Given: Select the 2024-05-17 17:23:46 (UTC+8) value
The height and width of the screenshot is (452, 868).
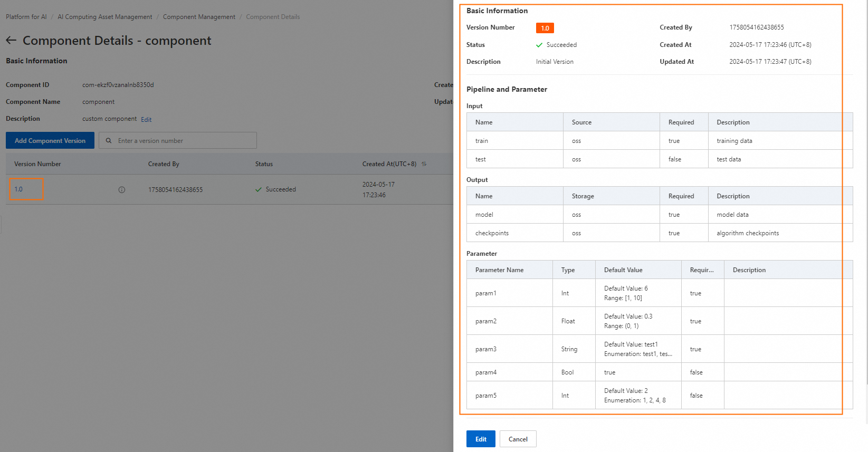Looking at the screenshot, I should (770, 45).
